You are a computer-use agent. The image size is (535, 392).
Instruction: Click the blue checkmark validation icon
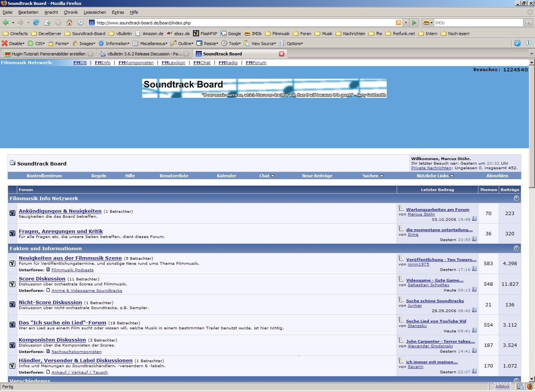click(517, 43)
